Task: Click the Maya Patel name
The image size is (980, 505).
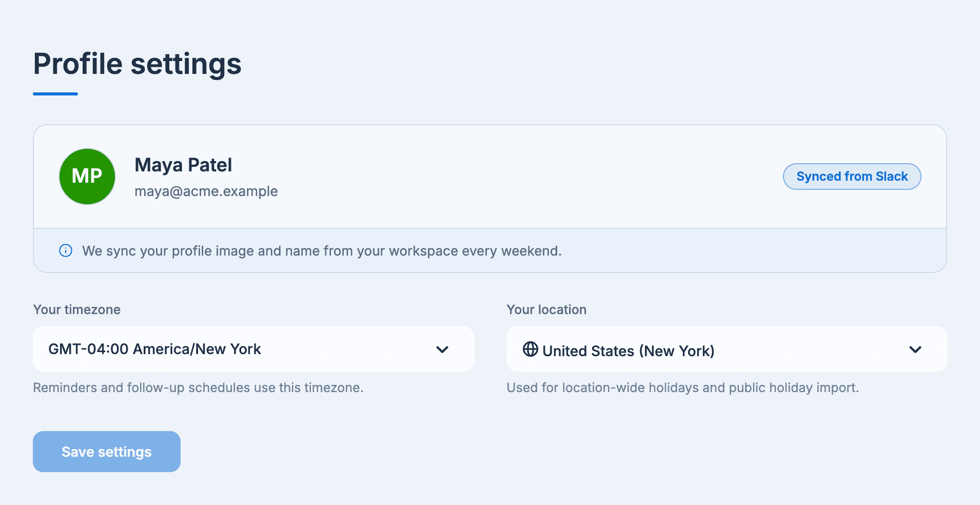Action: [183, 165]
